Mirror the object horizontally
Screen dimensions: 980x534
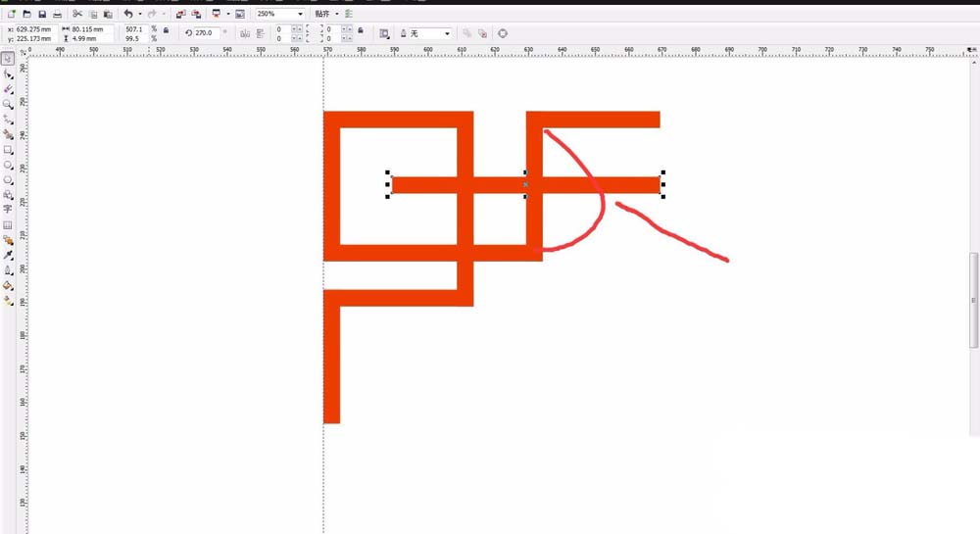[x=245, y=33]
